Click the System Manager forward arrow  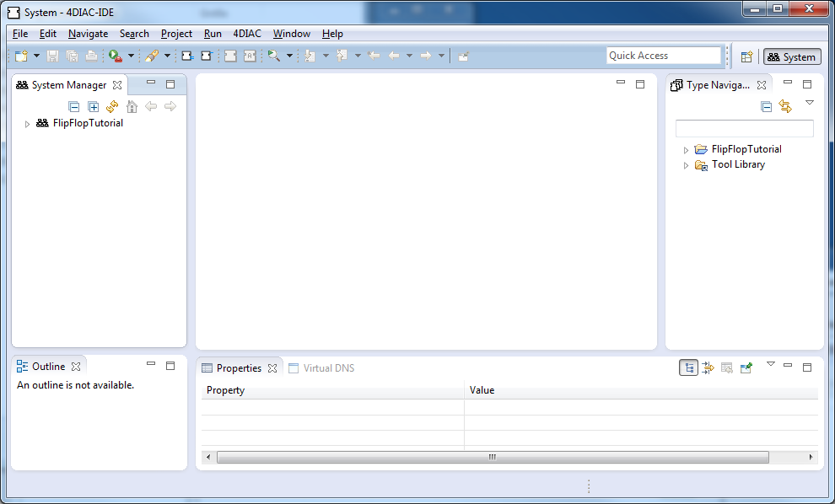click(x=170, y=106)
